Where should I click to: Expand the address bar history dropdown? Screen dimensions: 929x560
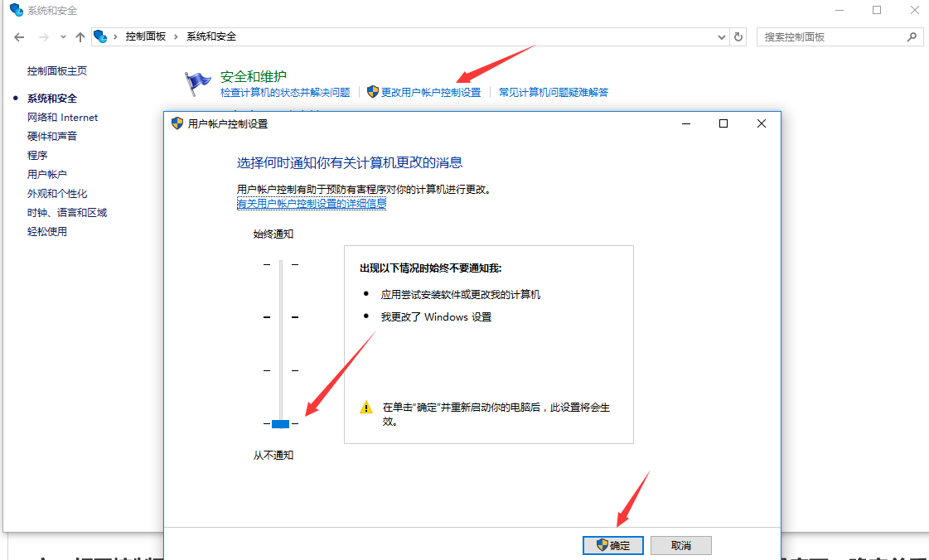[721, 37]
